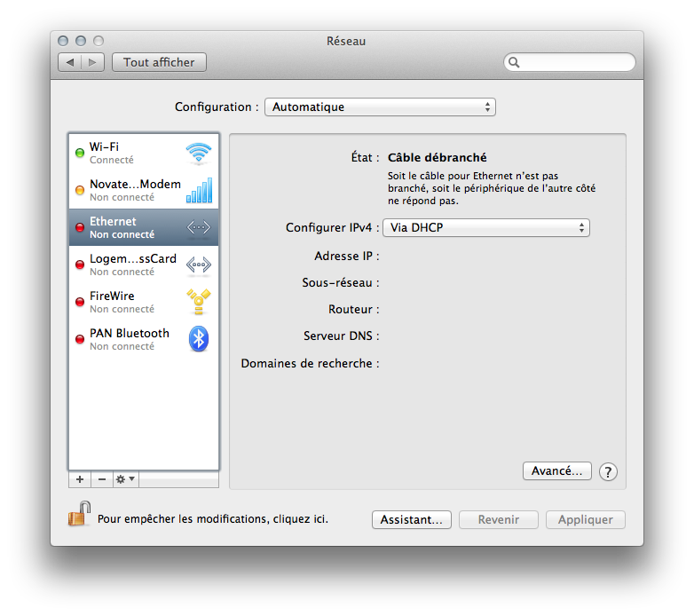Open the gear action menu
The width and height of the screenshot is (694, 616).
click(x=125, y=479)
